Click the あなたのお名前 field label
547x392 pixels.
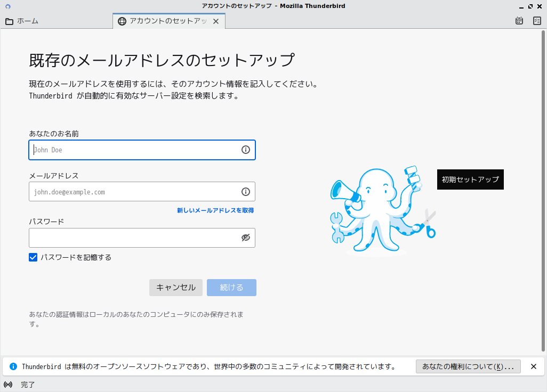click(x=54, y=134)
